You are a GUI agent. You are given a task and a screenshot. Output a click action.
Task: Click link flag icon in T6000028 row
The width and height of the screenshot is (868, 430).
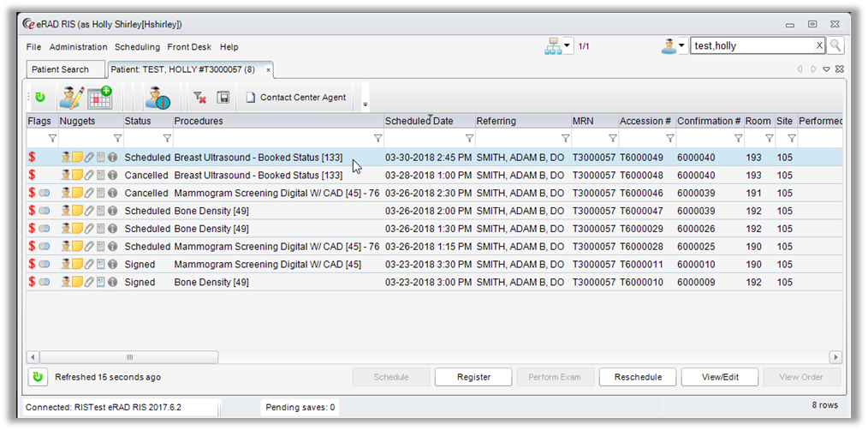coord(45,247)
